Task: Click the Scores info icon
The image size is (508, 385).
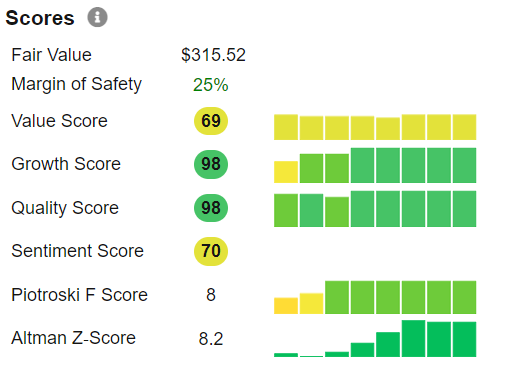Action: (97, 17)
